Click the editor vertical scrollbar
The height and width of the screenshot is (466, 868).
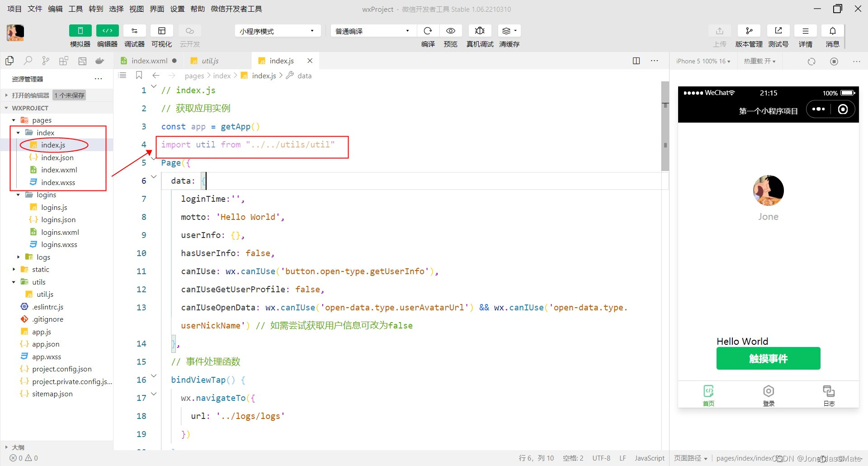665,127
